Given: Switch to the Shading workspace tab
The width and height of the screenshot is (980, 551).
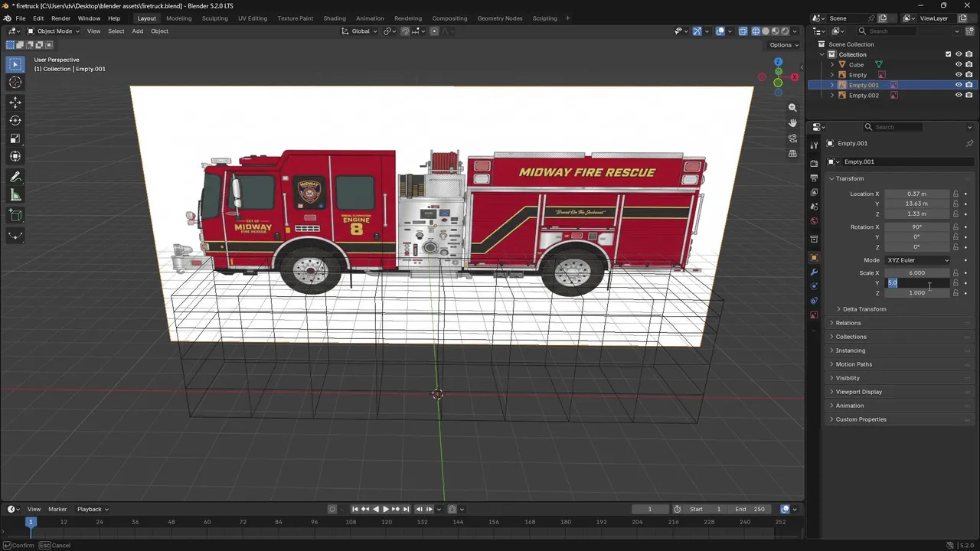Looking at the screenshot, I should click(x=335, y=18).
